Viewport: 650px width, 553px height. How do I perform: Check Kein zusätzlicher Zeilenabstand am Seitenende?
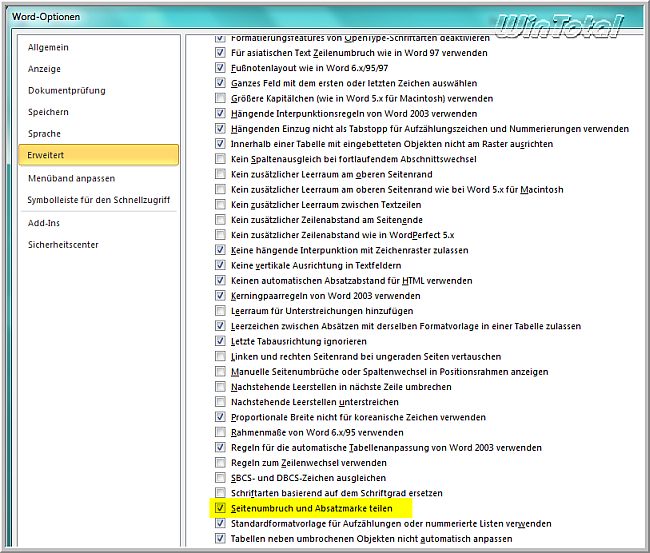point(220,220)
